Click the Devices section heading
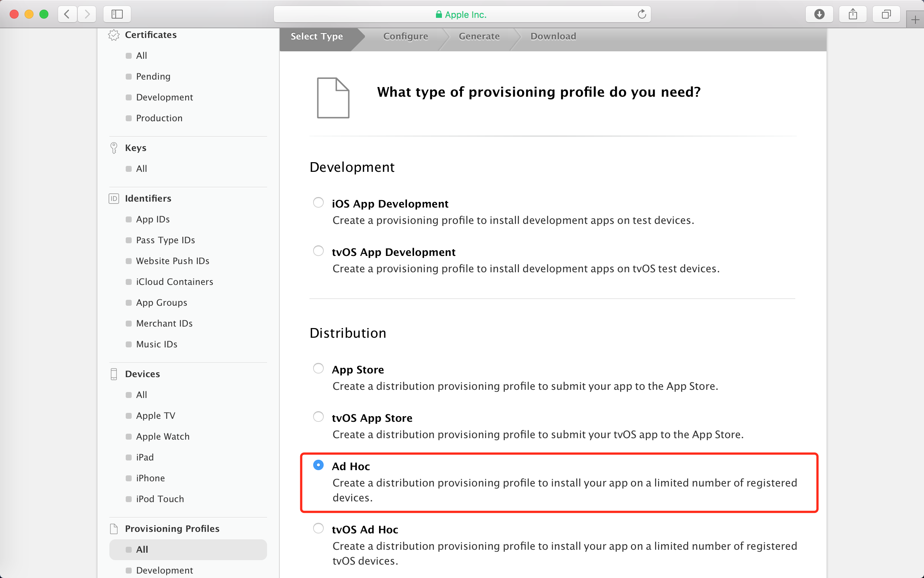924x578 pixels. [142, 374]
